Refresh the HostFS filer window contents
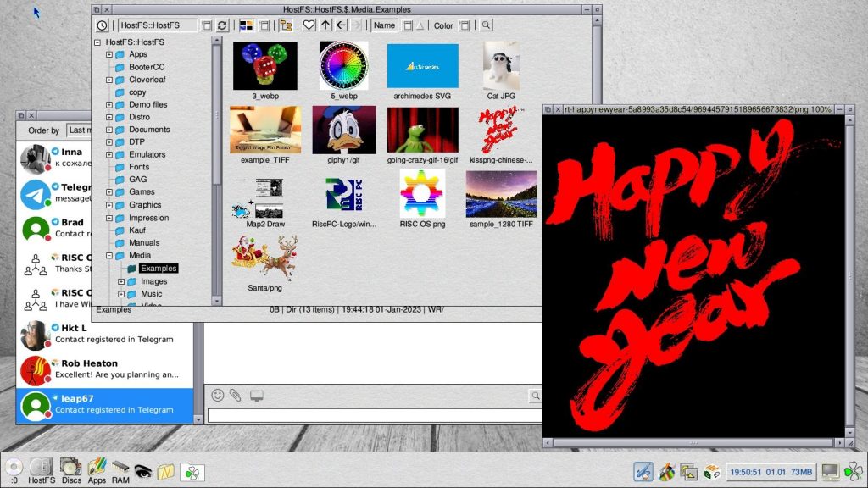 coord(222,25)
